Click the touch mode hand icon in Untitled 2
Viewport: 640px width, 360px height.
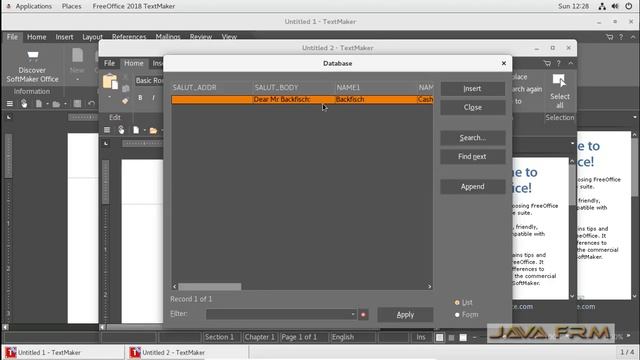121,130
